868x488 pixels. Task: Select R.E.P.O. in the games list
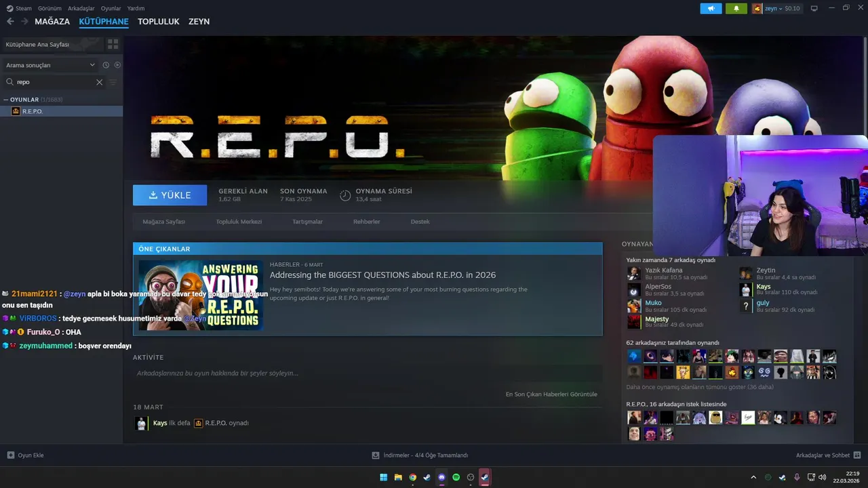[x=61, y=111]
